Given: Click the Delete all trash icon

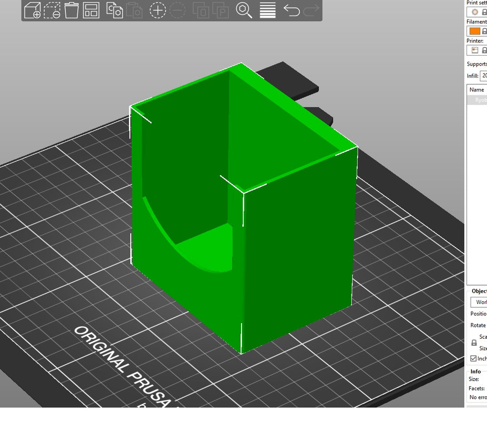Looking at the screenshot, I should click(71, 10).
